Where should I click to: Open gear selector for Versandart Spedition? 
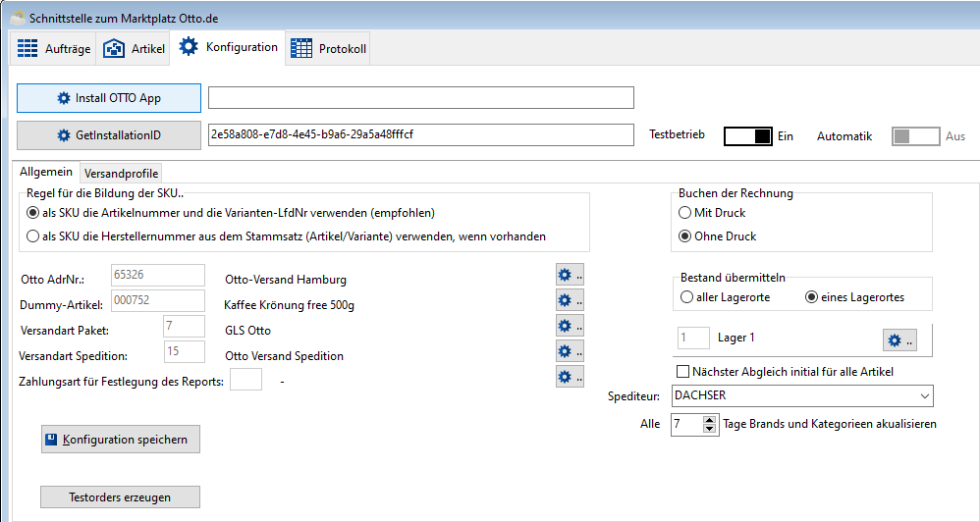(570, 351)
